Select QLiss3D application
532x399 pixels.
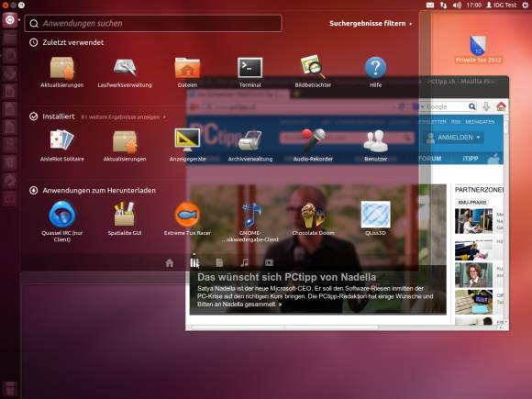(375, 218)
